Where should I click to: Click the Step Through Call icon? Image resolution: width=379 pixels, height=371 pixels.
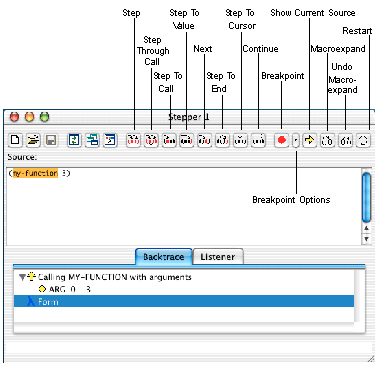pyautogui.click(x=151, y=140)
